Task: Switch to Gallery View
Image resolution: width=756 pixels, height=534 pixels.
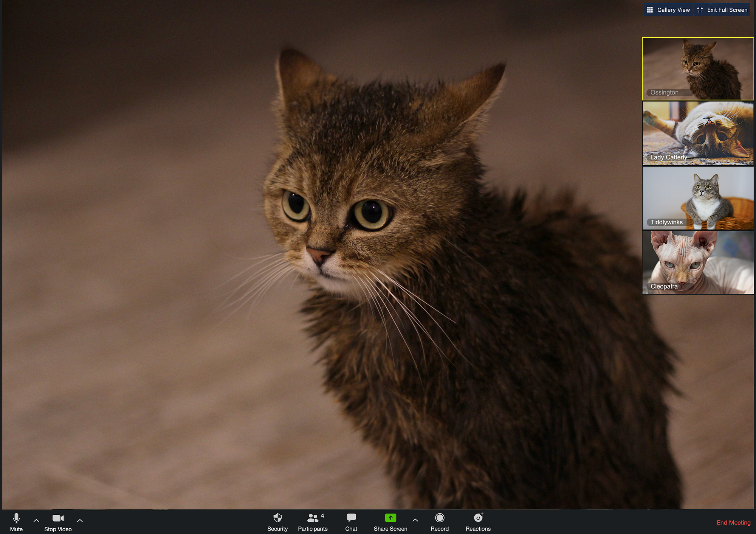Action: point(668,10)
